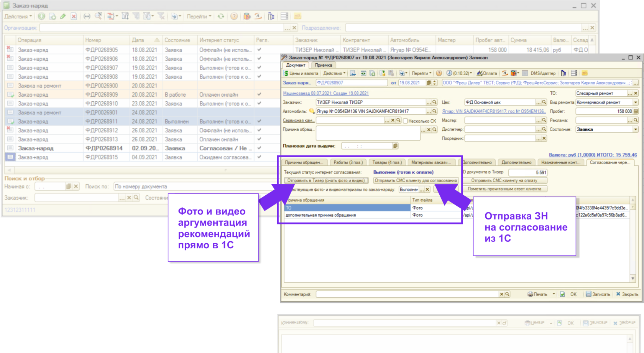The width and height of the screenshot is (644, 353).
Task: Click the magnifier next to Автомобиль field
Action: tap(434, 111)
